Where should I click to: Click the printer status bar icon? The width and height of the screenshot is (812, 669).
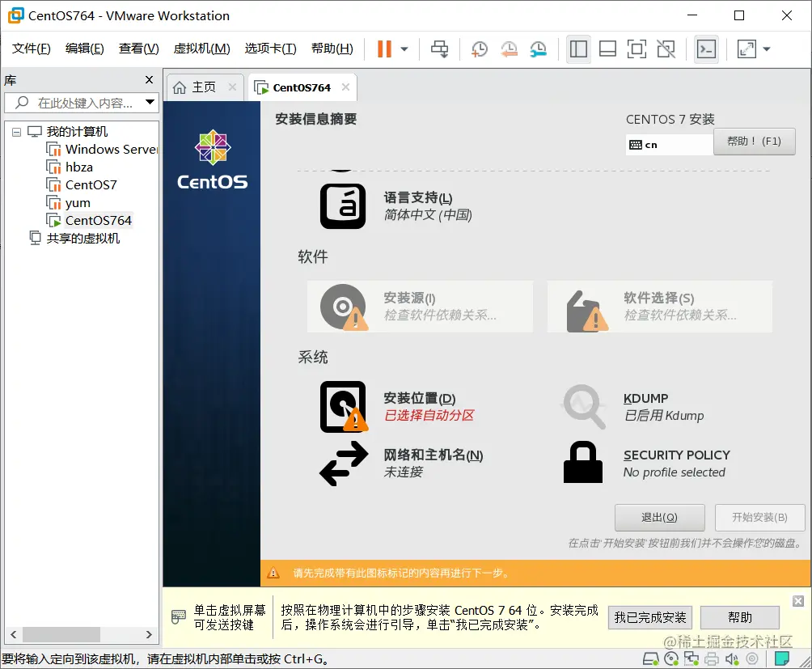[x=712, y=658]
